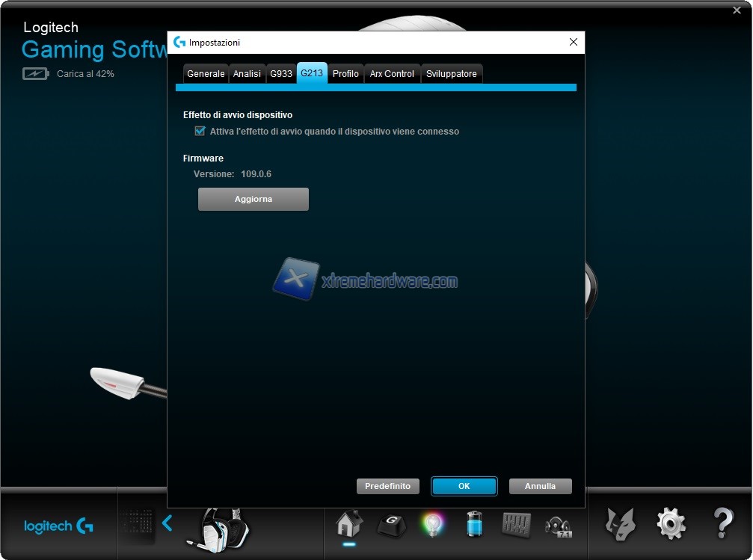Screen dimensions: 753x560
Task: Click the question mark help icon
Action: pos(722,524)
